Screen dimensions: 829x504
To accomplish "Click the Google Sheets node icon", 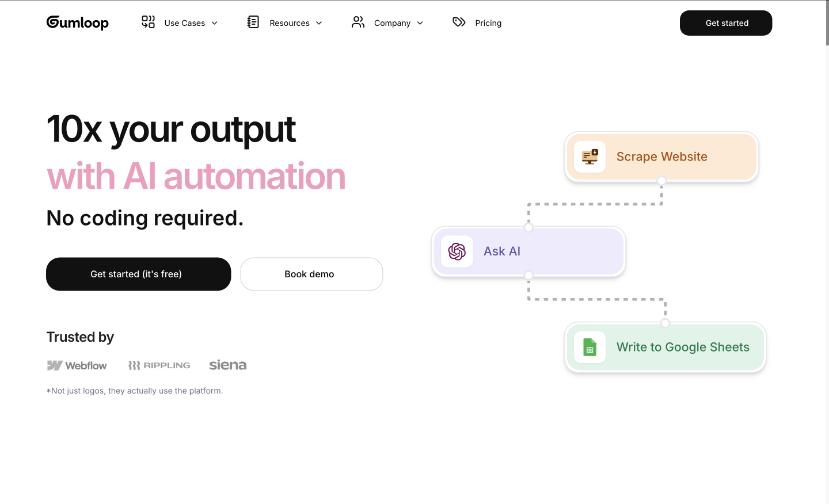I will coord(590,347).
